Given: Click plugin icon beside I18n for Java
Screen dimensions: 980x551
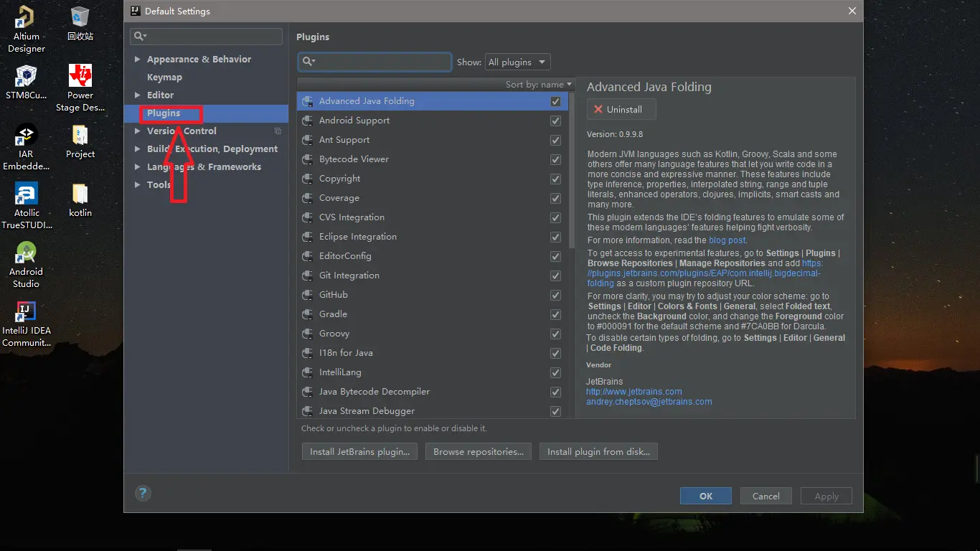Looking at the screenshot, I should click(x=307, y=353).
